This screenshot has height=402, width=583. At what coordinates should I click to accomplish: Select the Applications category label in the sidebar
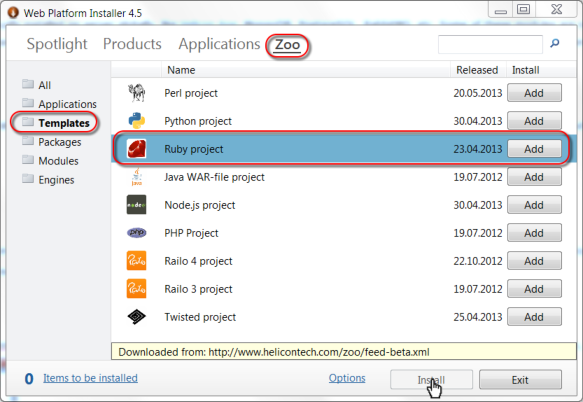point(67,104)
